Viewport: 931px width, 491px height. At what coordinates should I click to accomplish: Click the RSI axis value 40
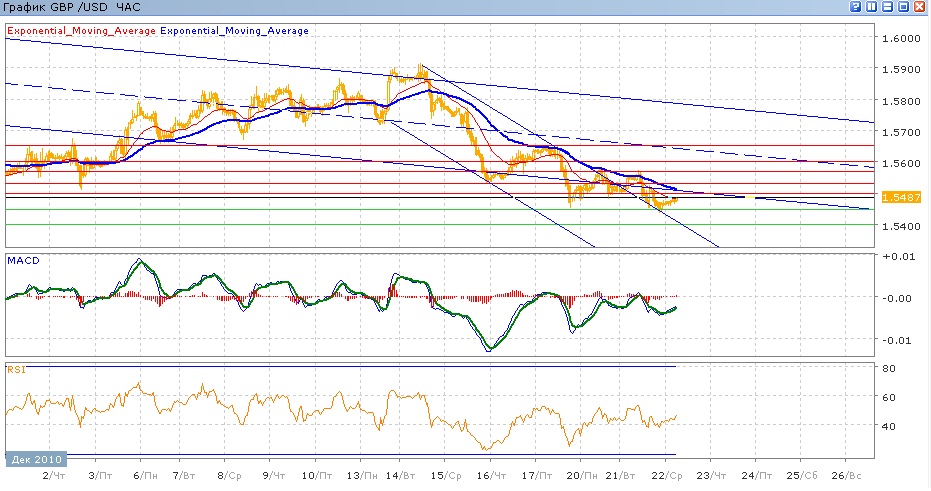click(x=889, y=426)
